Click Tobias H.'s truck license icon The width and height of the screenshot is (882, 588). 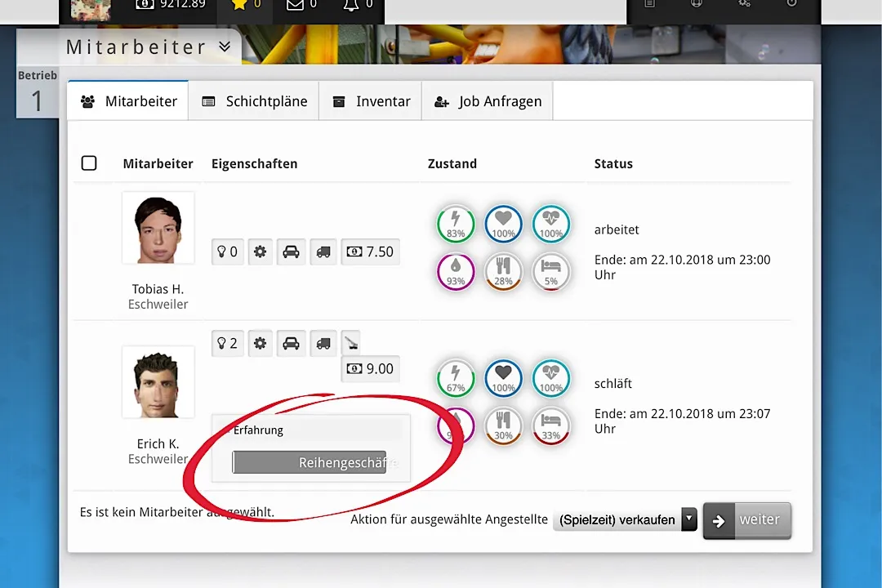tap(323, 252)
